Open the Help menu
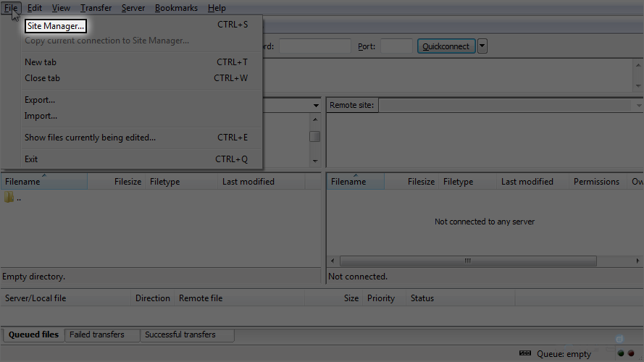 point(217,8)
